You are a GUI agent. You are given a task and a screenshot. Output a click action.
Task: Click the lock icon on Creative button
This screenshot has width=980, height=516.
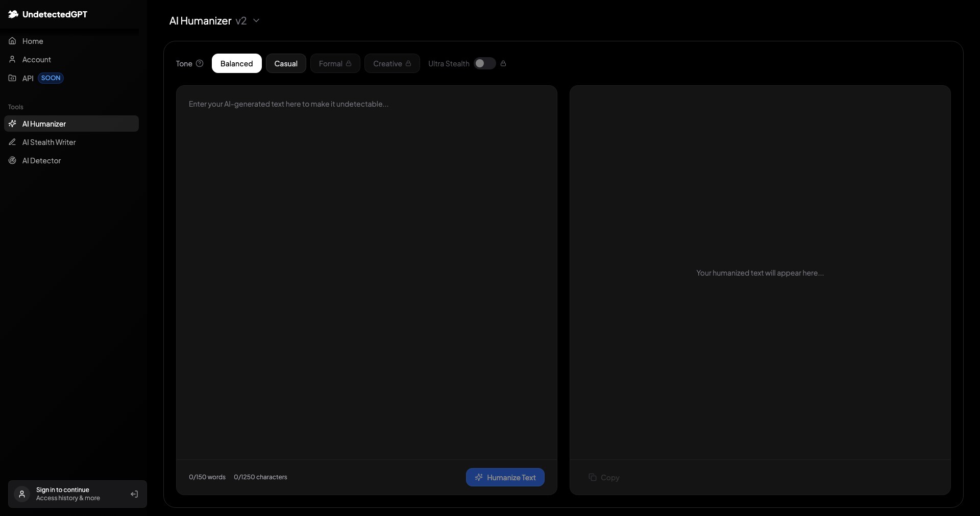coord(408,63)
